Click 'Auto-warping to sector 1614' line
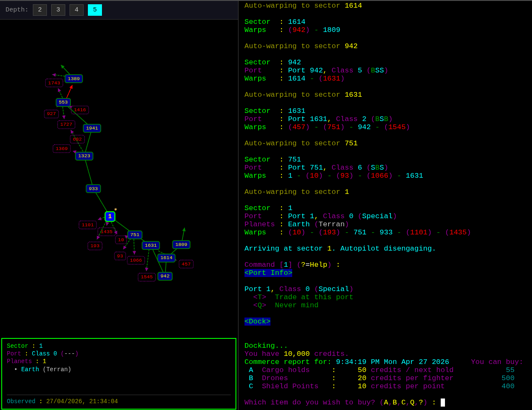The width and height of the screenshot is (532, 410). pos(303,6)
